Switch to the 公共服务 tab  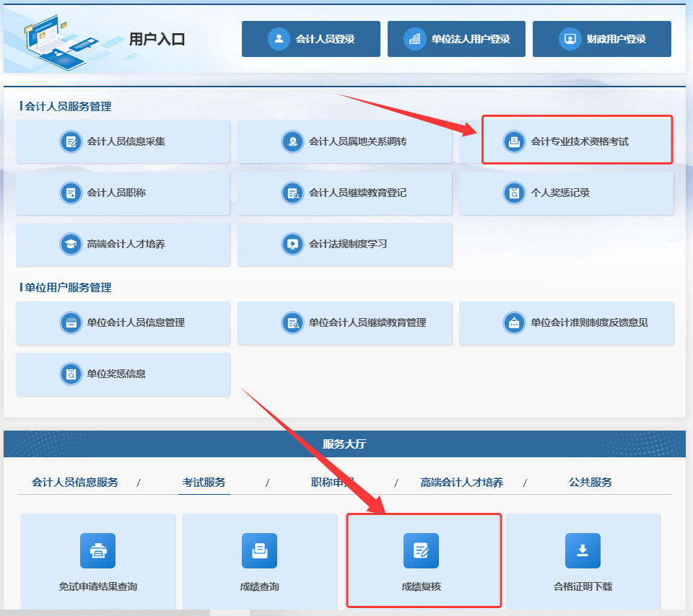(590, 483)
